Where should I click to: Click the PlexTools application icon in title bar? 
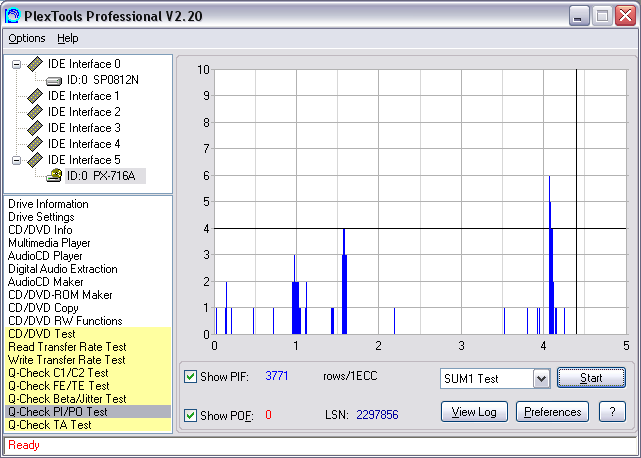13,16
